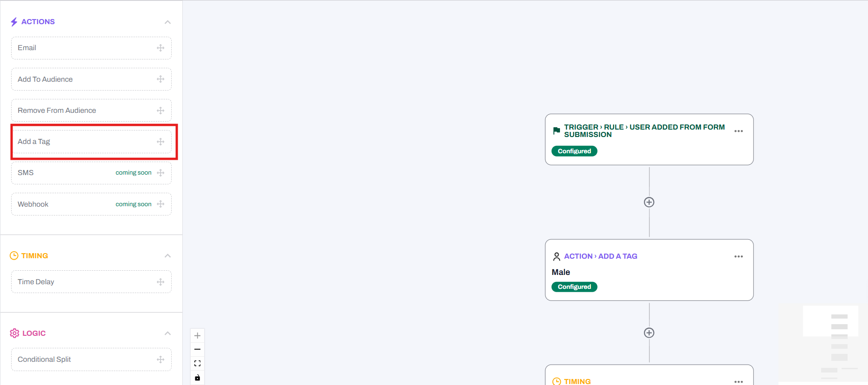Click the zoom in plus canvas control
868x385 pixels.
click(197, 336)
